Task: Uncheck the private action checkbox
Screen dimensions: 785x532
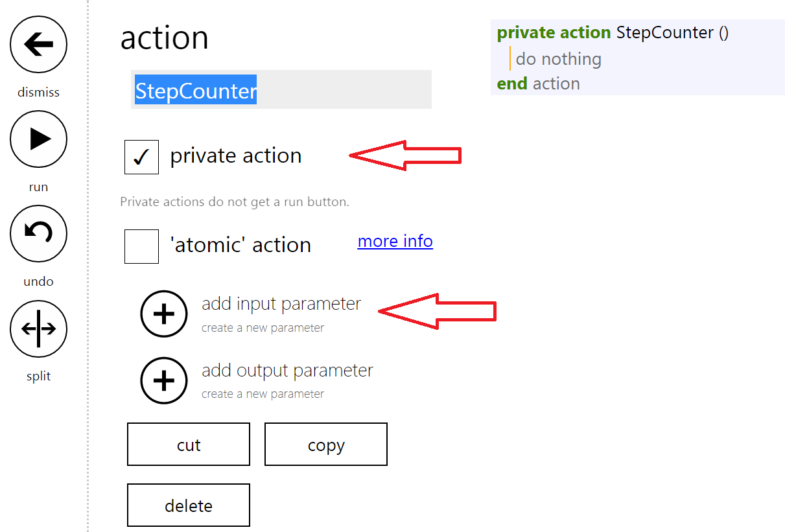Action: 141,157
